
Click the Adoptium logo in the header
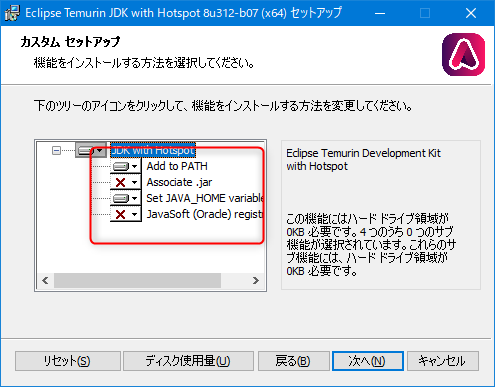tap(463, 54)
